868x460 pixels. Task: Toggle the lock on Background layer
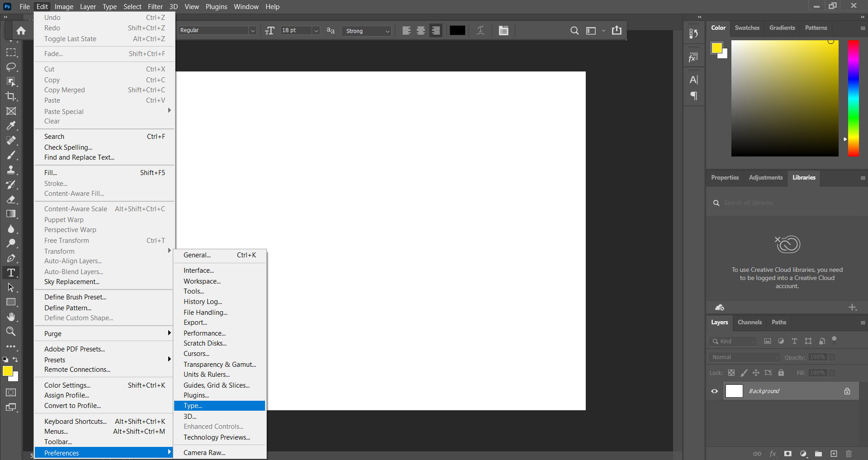tap(847, 391)
